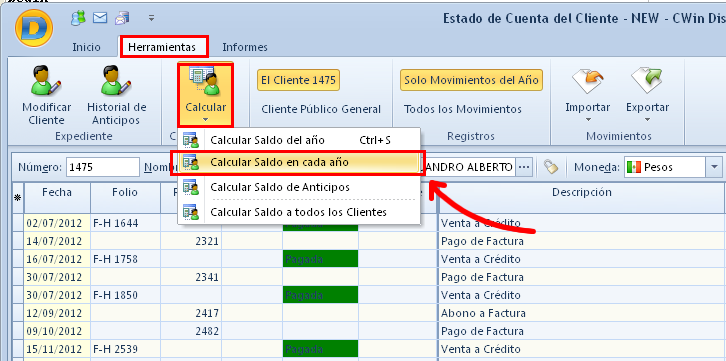Open the Moneda Pesos dropdown

point(714,167)
